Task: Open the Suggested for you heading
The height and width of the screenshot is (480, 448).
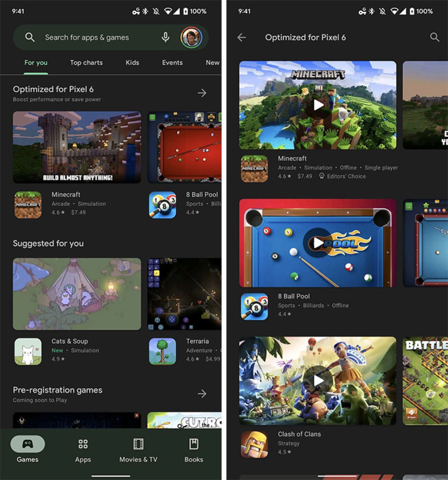Action: point(48,243)
